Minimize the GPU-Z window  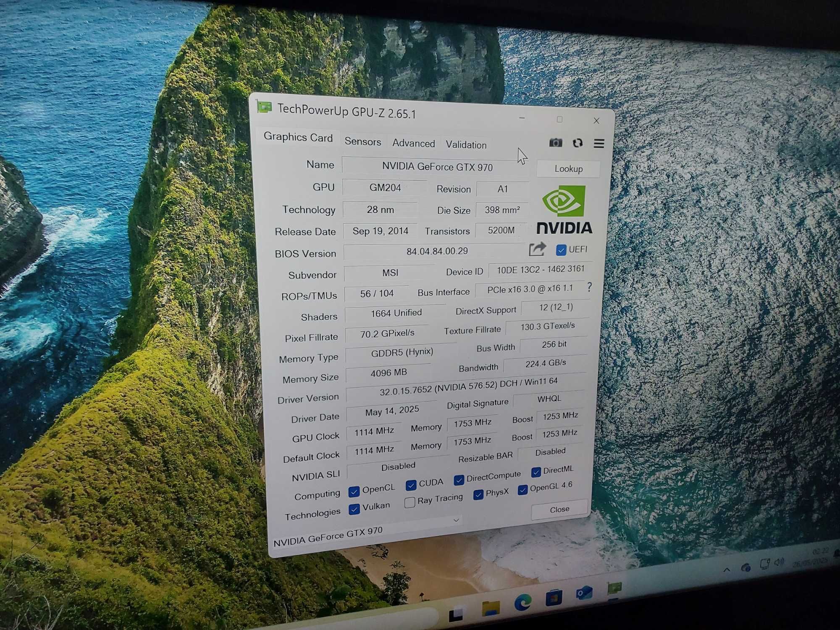(x=522, y=118)
